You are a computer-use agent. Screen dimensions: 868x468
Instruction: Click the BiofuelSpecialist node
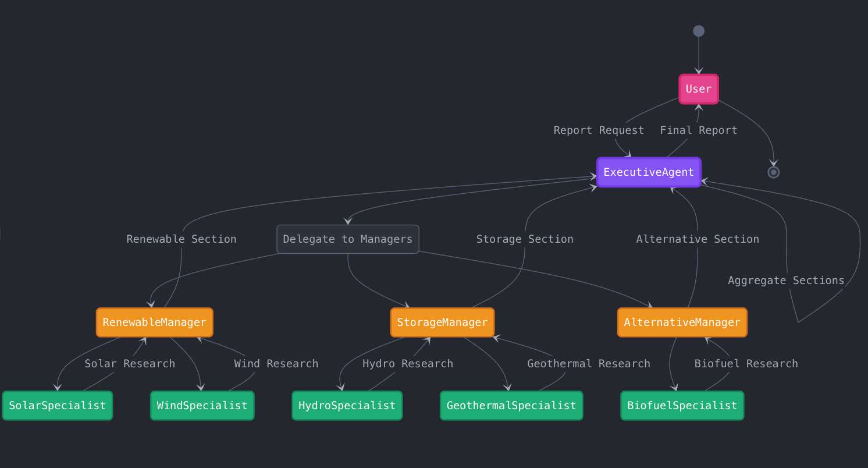tap(682, 405)
